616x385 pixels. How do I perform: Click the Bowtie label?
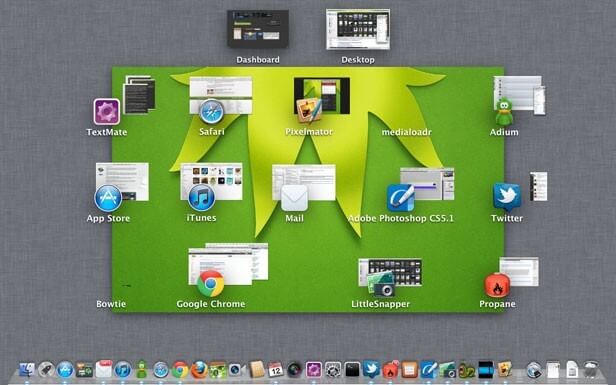pyautogui.click(x=111, y=304)
